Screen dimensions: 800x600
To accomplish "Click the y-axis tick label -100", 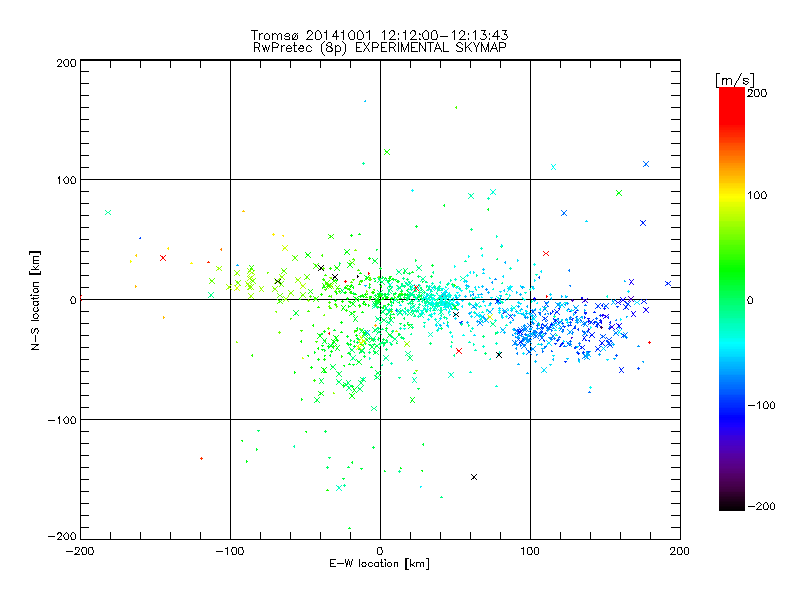I will pos(62,420).
